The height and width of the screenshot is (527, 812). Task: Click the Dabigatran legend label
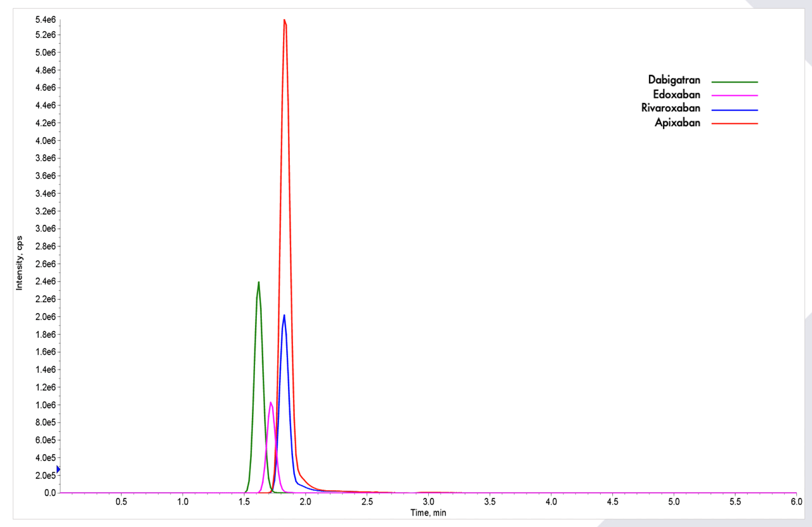674,80
